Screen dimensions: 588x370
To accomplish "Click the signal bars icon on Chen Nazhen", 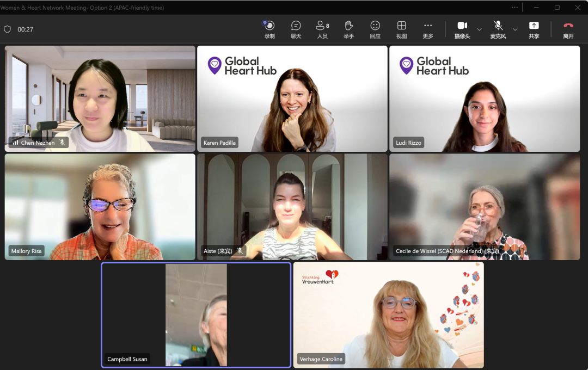I will 15,143.
